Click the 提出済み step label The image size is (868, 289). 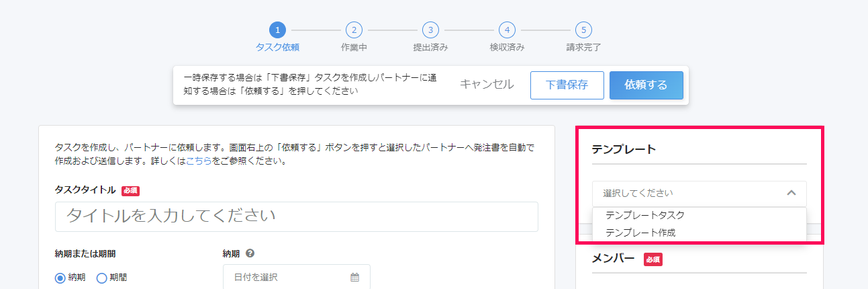[x=430, y=48]
